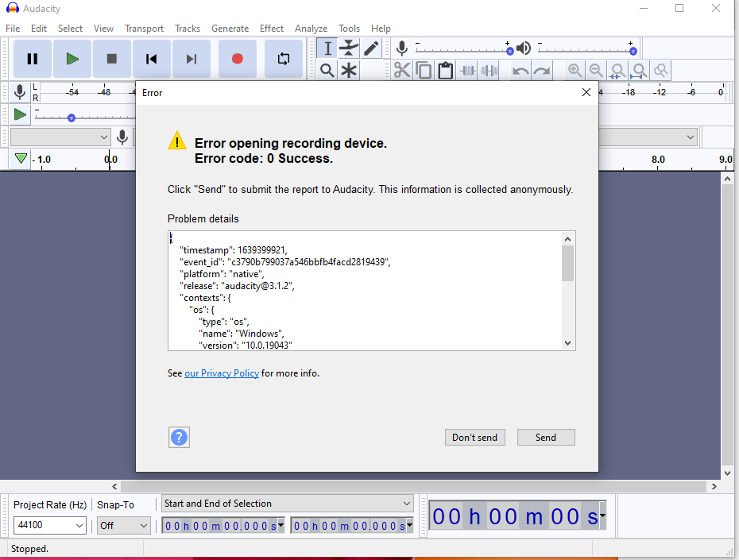Screen dimensions: 739x560
Task: Click Play-at-speed green button
Action: (20, 114)
